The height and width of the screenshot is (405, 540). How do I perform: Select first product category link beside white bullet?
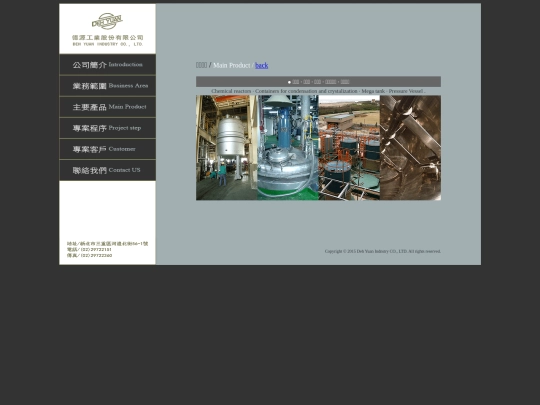coord(296,82)
